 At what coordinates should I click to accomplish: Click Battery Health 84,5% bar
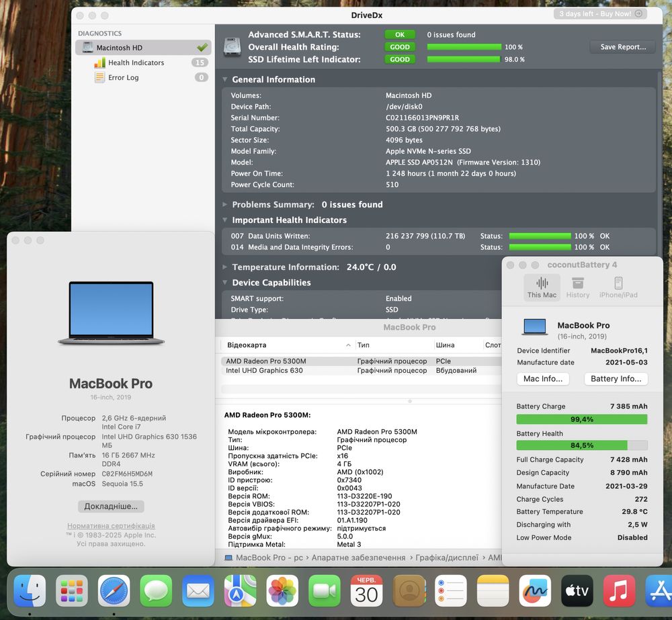coord(581,445)
